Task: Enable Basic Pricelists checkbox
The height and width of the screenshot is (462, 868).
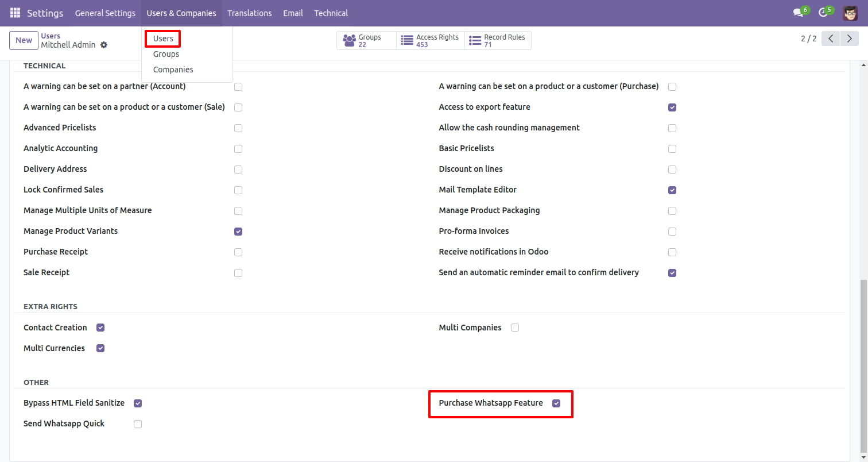Action: [x=672, y=149]
